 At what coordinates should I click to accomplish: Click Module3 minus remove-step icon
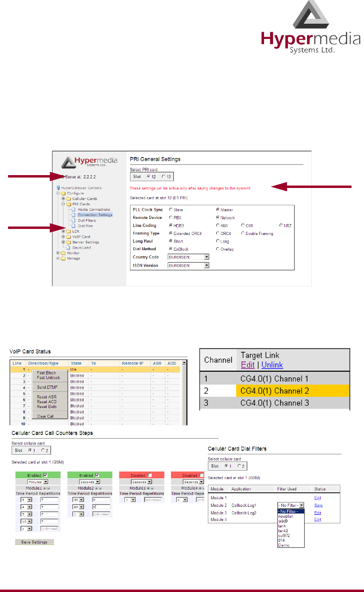[152, 488]
